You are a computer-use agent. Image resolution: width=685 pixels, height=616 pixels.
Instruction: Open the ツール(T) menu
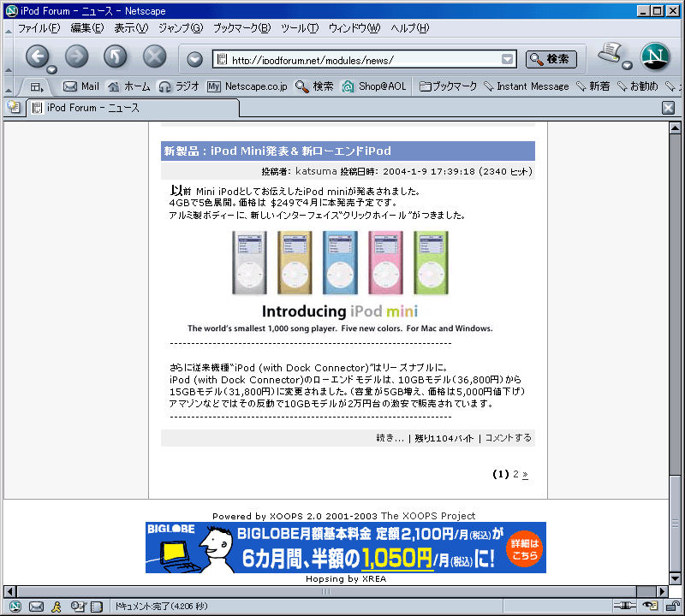pyautogui.click(x=300, y=28)
